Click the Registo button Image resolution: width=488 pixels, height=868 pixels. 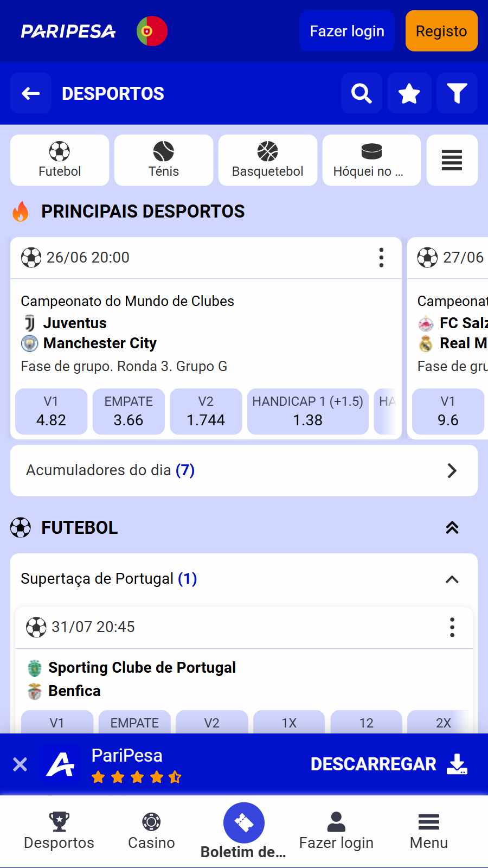click(x=441, y=31)
